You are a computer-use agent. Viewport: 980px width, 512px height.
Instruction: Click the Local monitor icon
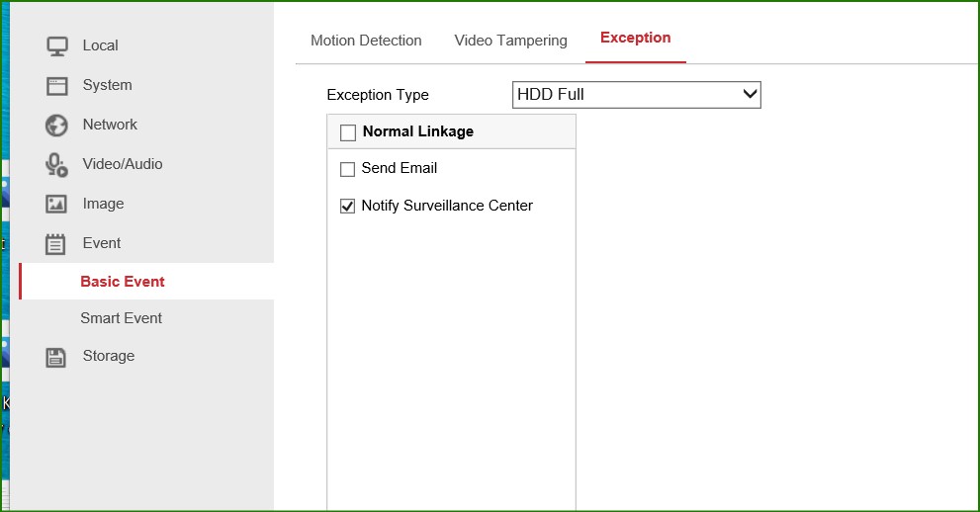pos(57,45)
